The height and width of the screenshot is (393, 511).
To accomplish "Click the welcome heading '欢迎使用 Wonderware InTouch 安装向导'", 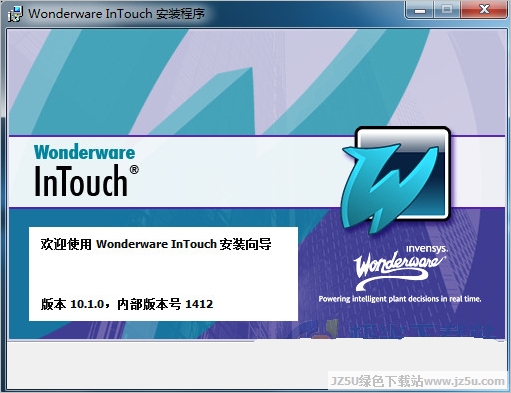I will tap(156, 244).
